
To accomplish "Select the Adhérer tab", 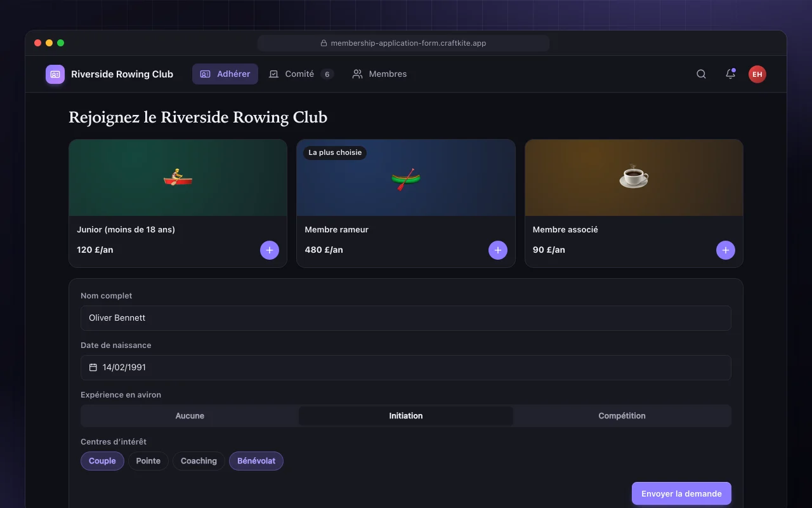I will (x=225, y=74).
